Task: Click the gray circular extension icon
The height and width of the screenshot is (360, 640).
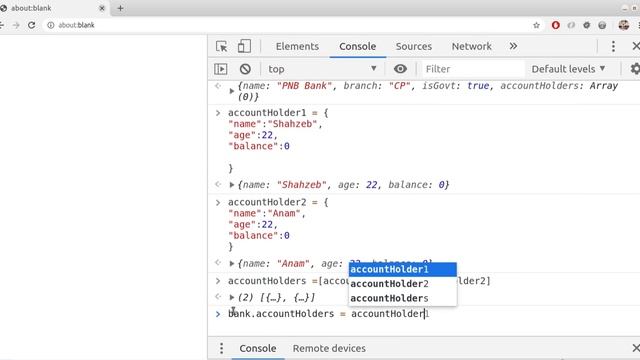Action: [602, 25]
